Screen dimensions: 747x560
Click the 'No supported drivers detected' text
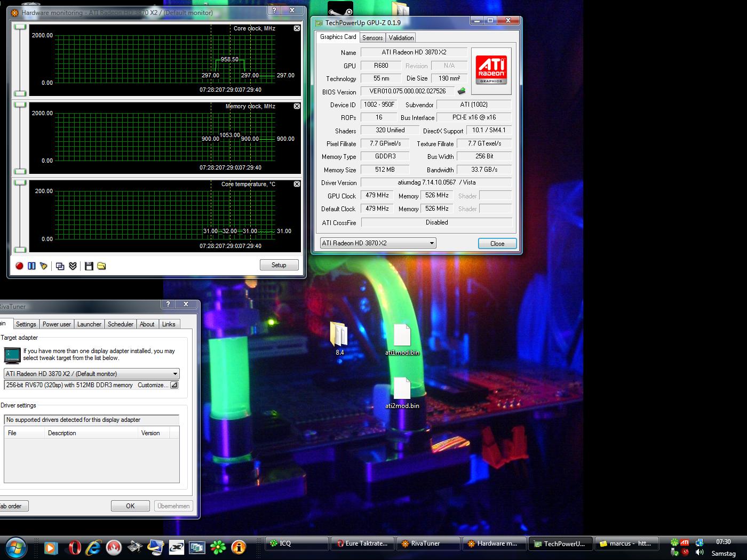pos(73,420)
